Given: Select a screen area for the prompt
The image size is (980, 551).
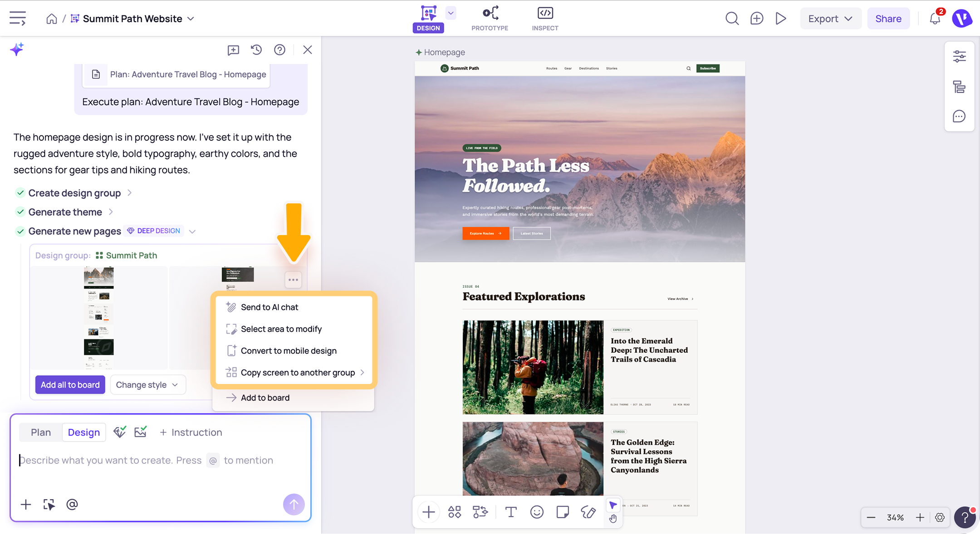Looking at the screenshot, I should [49, 504].
